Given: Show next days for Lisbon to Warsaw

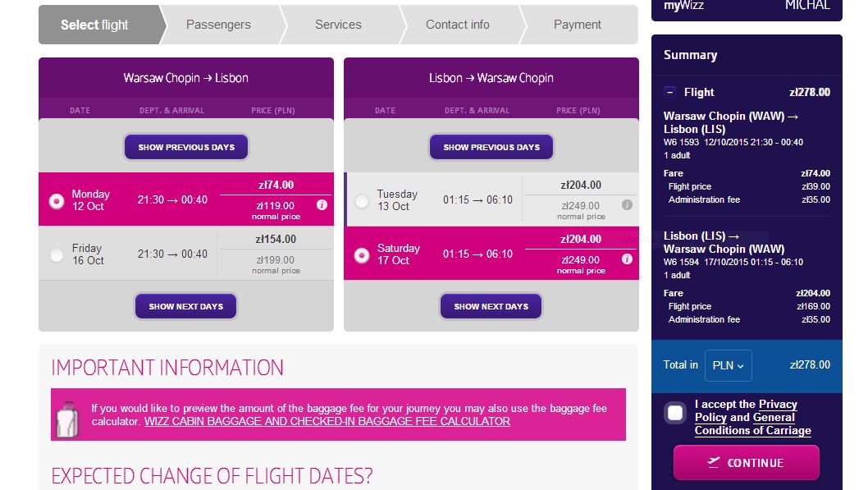Looking at the screenshot, I should tap(491, 306).
